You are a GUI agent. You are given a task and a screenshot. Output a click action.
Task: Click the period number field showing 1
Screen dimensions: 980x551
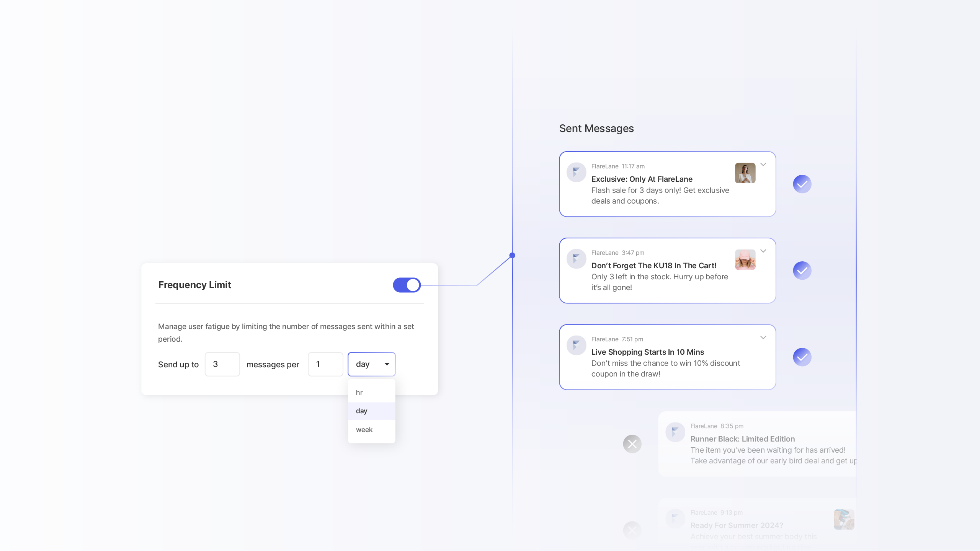point(325,364)
